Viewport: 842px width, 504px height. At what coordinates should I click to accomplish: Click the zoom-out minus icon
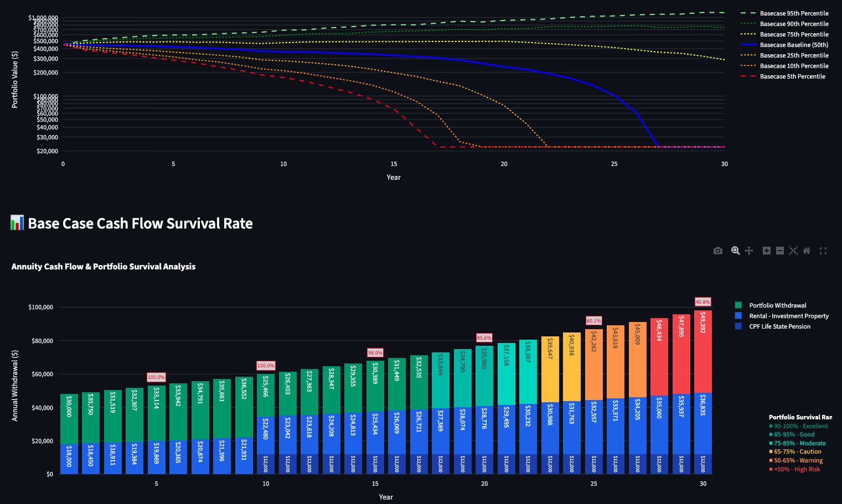779,250
